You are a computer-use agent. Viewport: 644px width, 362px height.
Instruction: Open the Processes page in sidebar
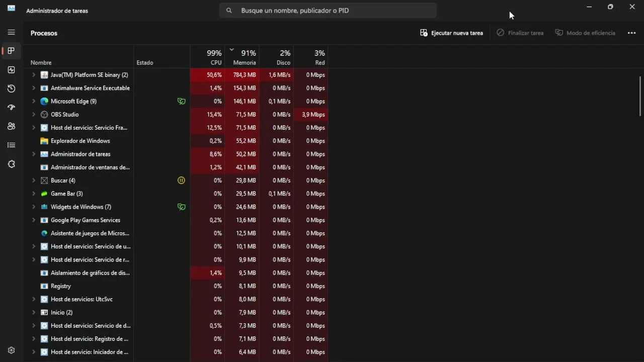(11, 51)
